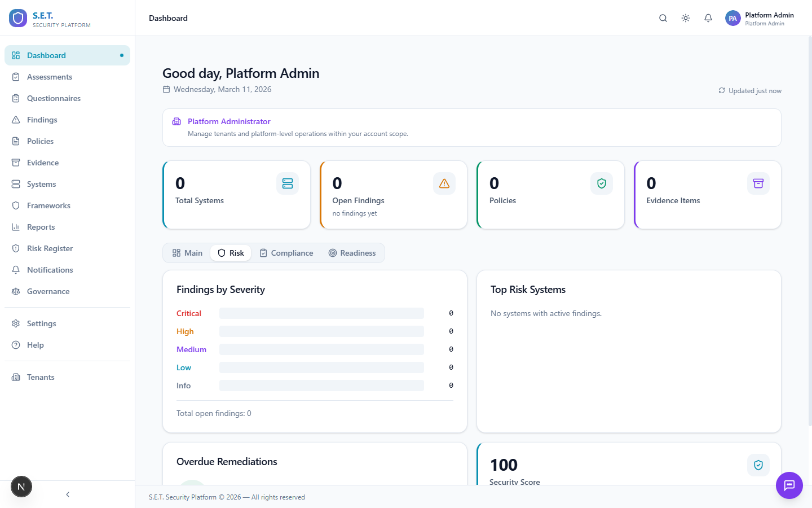Open search with the magnifier icon
The image size is (812, 508).
pyautogui.click(x=663, y=18)
